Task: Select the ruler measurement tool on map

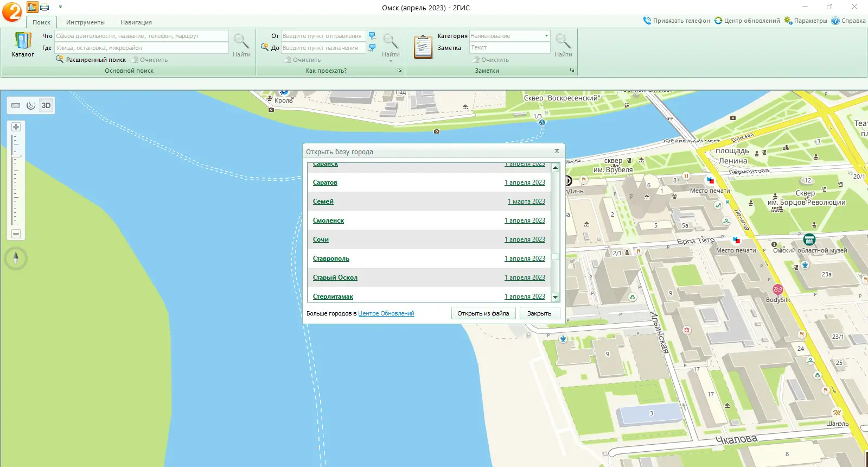Action: pyautogui.click(x=16, y=105)
